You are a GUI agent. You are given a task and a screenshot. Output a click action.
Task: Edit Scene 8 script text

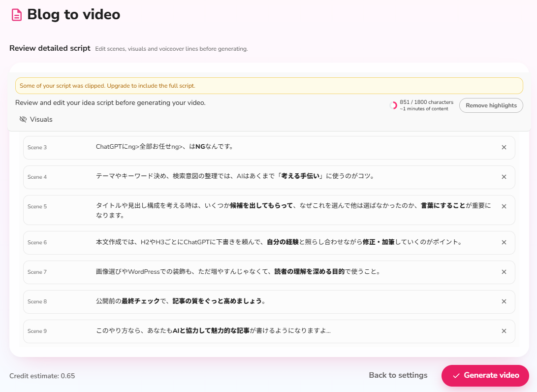point(181,301)
